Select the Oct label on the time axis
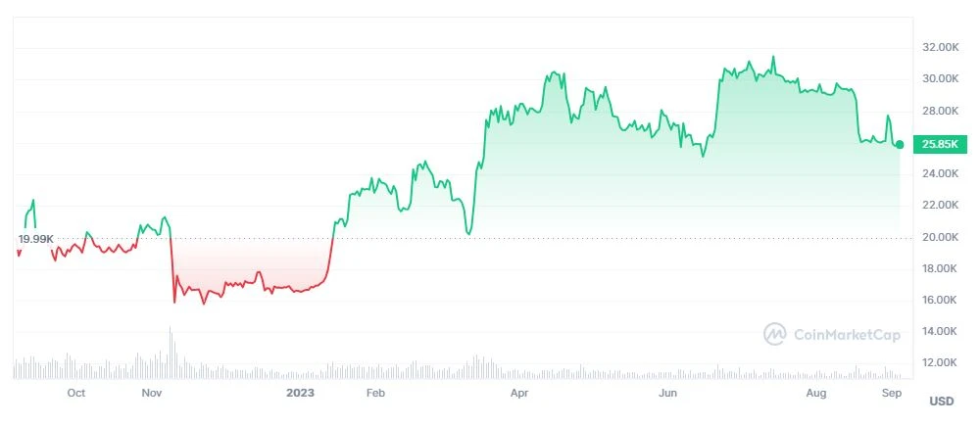 [x=76, y=393]
